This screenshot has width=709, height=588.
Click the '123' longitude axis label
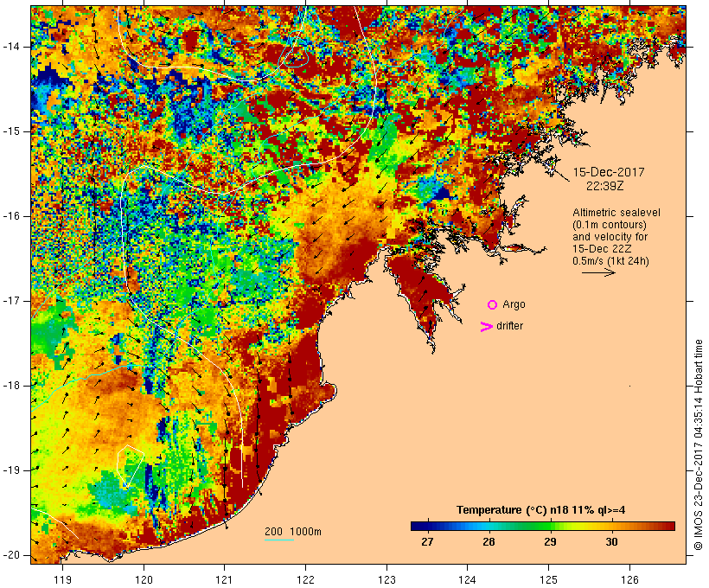tap(386, 579)
